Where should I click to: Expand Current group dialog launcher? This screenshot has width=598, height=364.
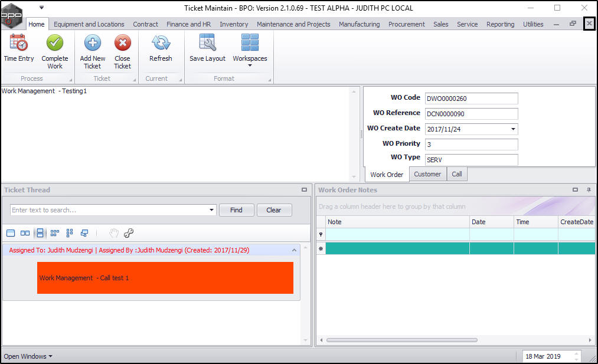coord(181,80)
